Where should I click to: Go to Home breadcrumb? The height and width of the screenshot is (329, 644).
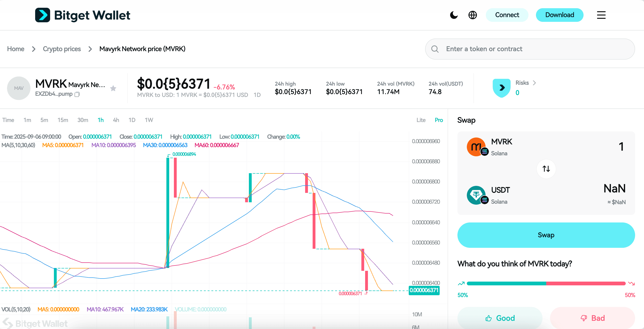(x=15, y=49)
